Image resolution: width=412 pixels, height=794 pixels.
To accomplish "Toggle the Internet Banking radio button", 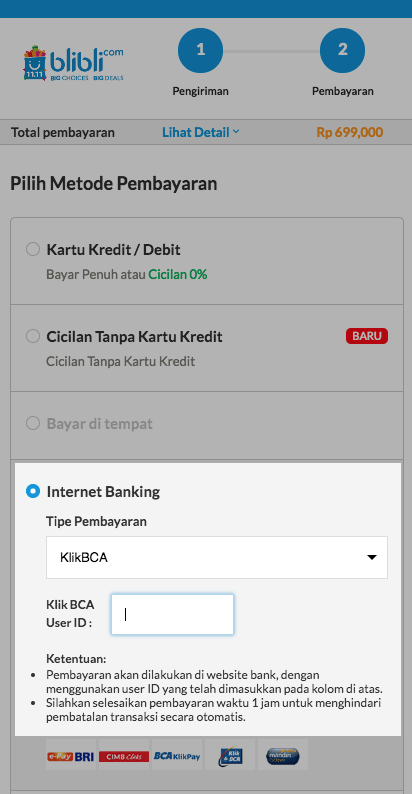I will [x=33, y=491].
